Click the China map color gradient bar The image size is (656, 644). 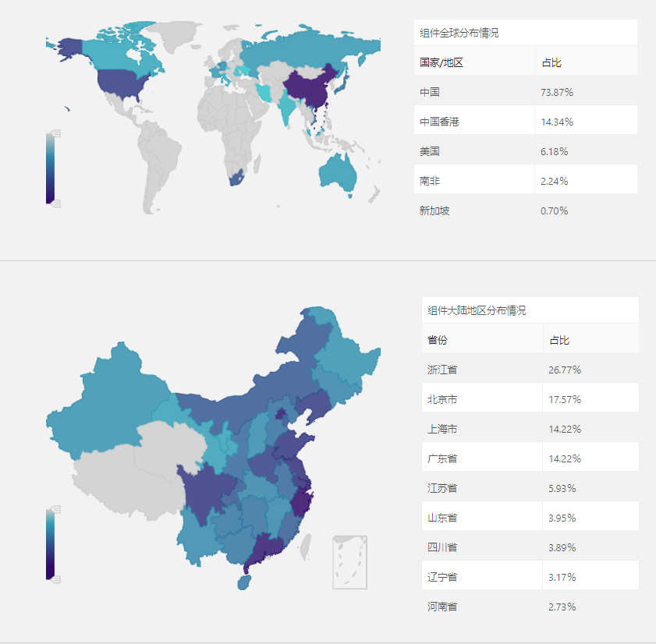point(50,544)
